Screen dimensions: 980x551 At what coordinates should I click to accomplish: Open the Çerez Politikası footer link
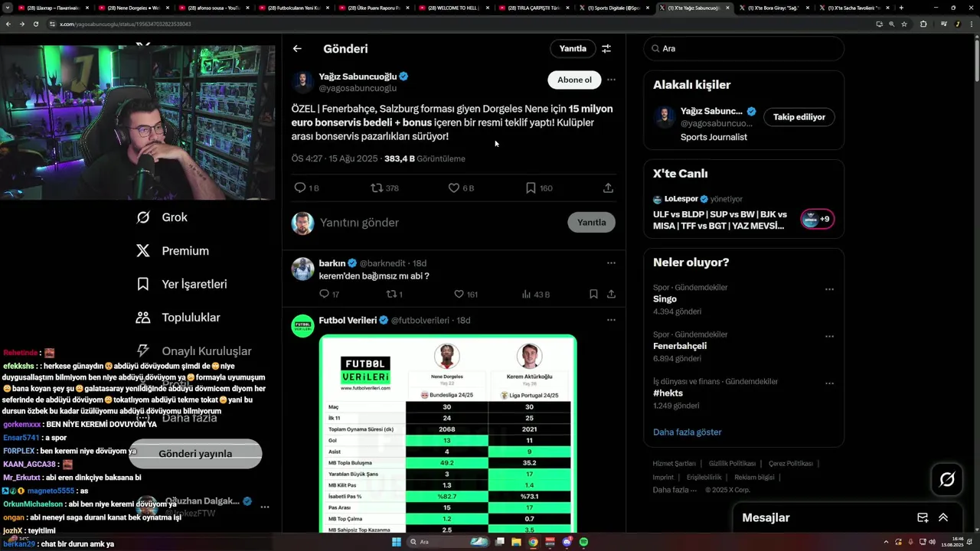coord(790,464)
